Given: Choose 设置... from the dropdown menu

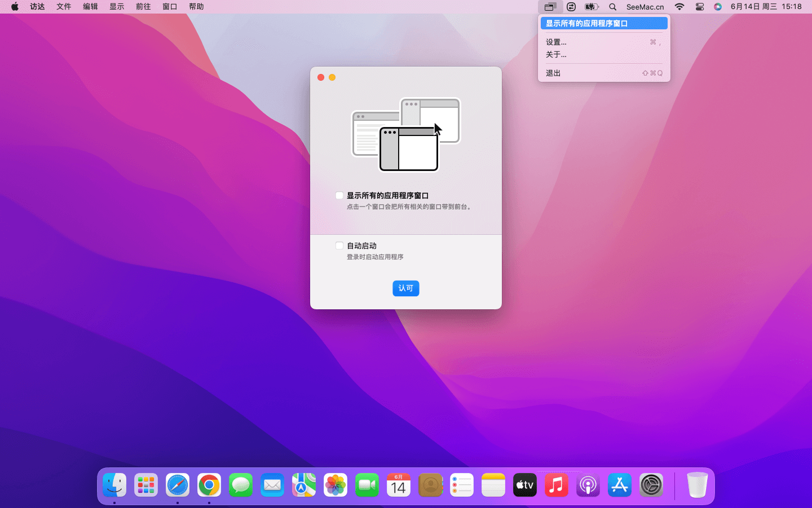Looking at the screenshot, I should point(556,42).
